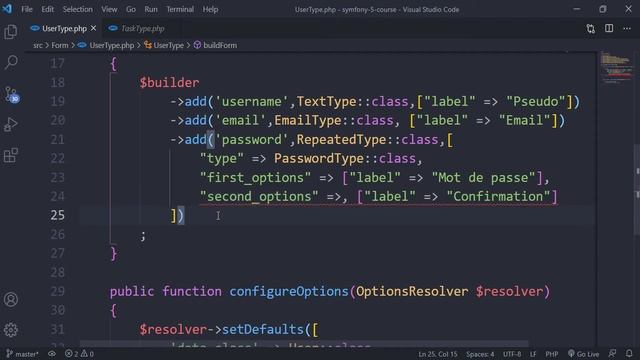
Task: Switch to the UserType.php tab
Action: (x=64, y=29)
